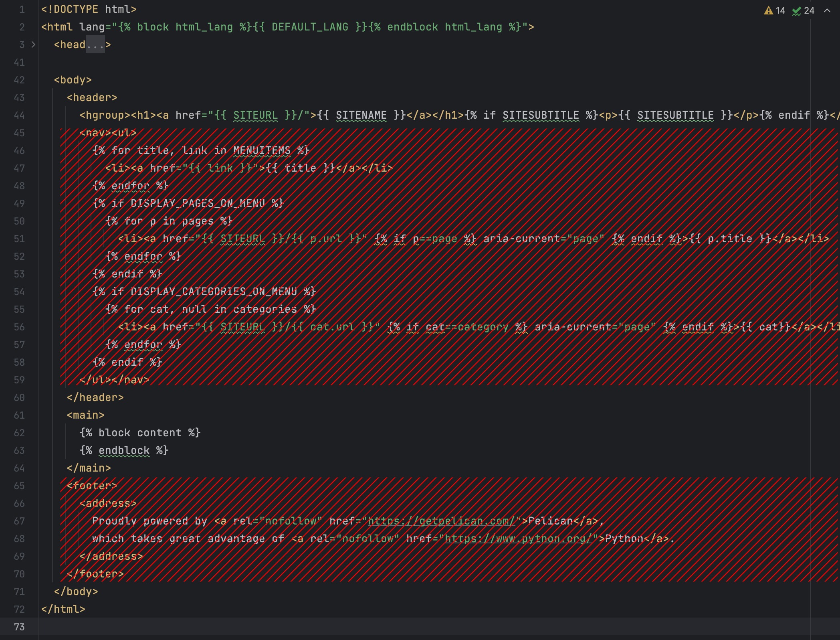
Task: Click the SITENAME variable on line 44
Action: pyautogui.click(x=361, y=115)
